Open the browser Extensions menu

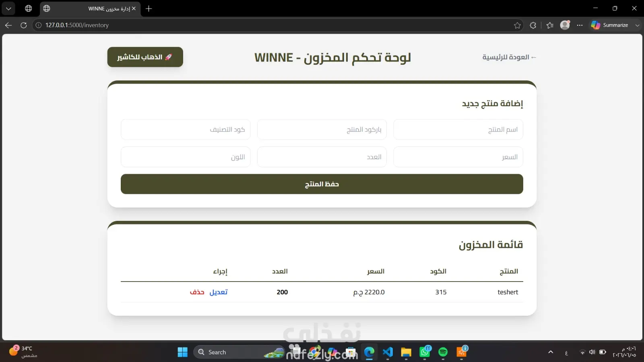point(533,25)
